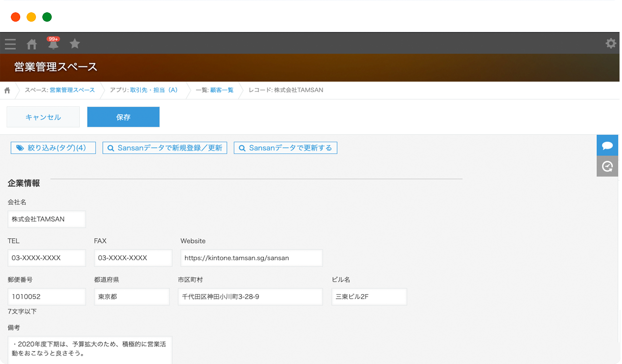Open the favorites star icon
This screenshot has width=622, height=364.
pyautogui.click(x=75, y=44)
